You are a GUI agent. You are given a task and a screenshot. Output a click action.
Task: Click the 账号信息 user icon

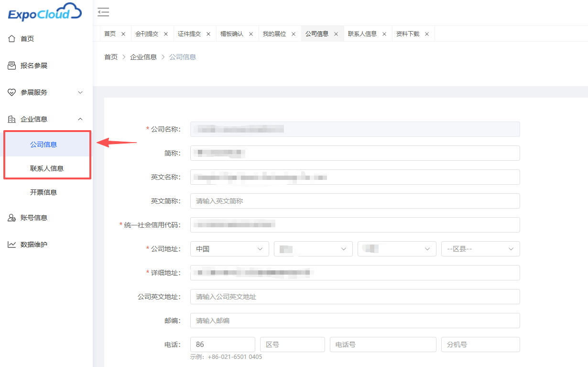(x=12, y=218)
